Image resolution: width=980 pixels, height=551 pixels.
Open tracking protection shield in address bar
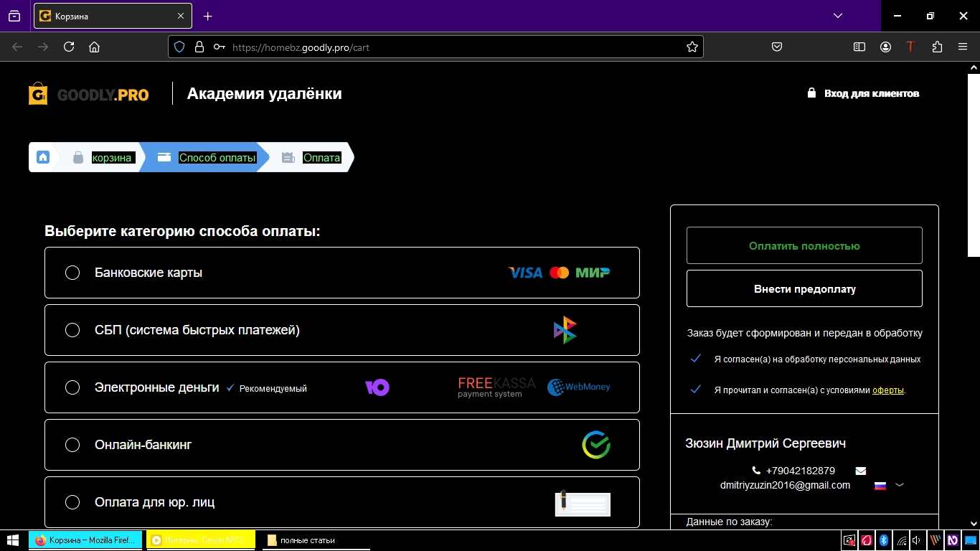179,47
